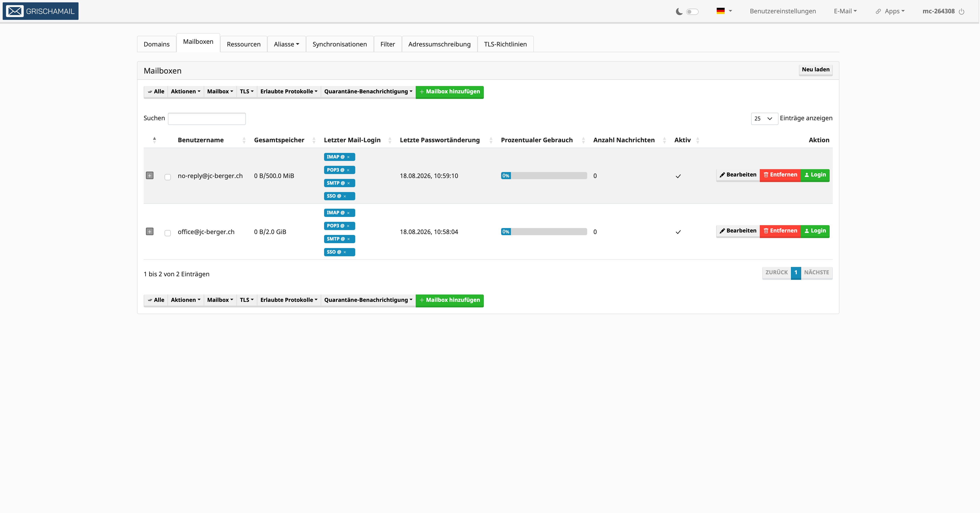Screen dimensions: 980x513
Task: Click the Neu laden button
Action: [816, 70]
